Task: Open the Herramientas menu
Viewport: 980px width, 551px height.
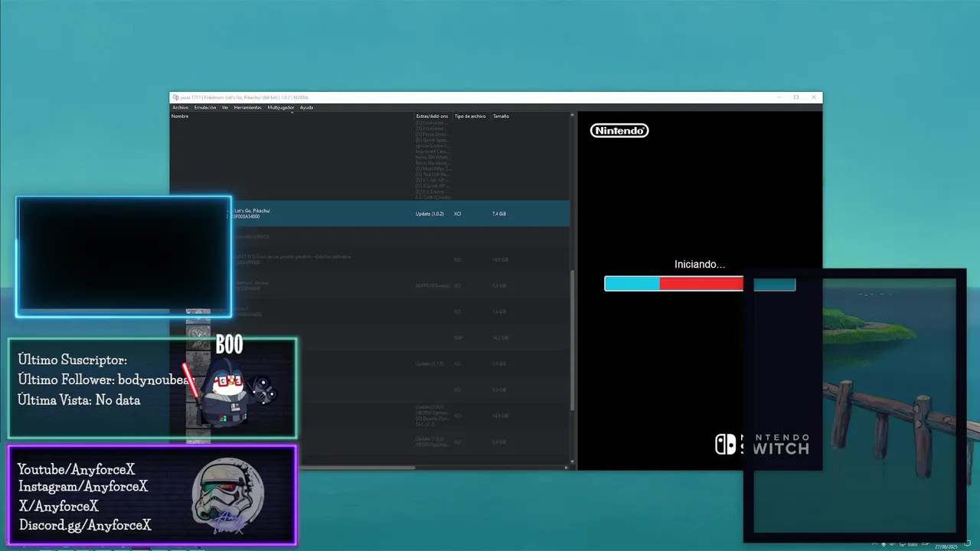Action: coord(247,108)
